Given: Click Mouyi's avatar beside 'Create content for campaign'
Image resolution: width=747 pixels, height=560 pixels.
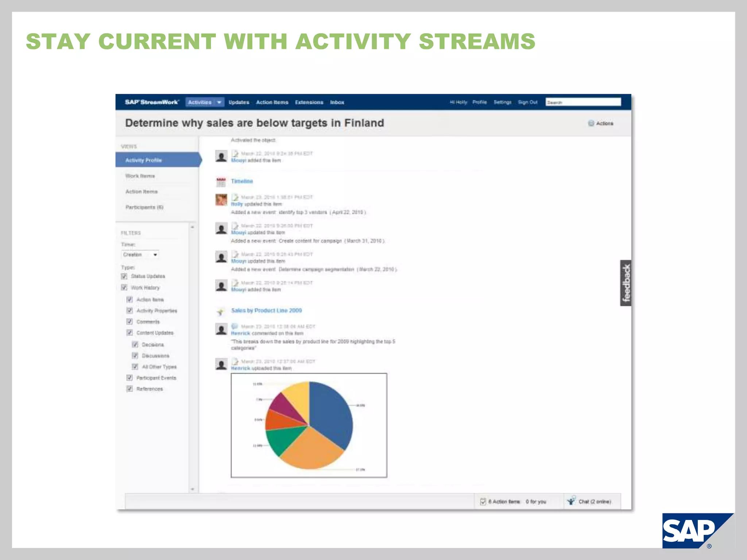Looking at the screenshot, I should click(221, 228).
